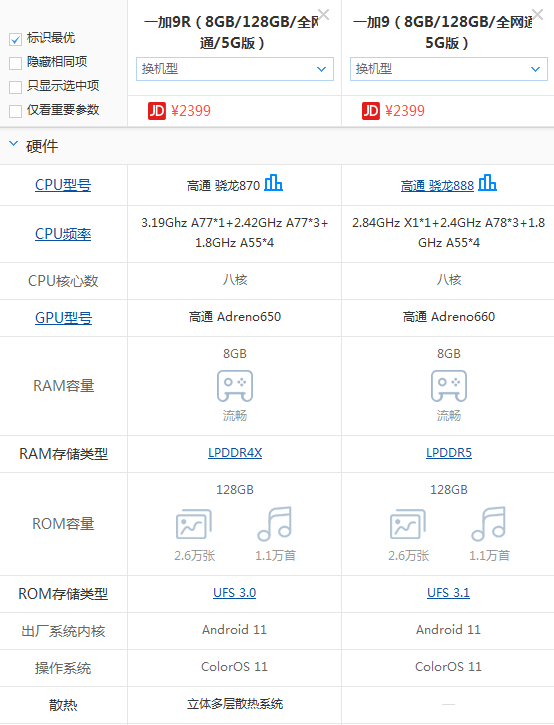
Task: Open 换机型 dropdown for 一加9
Action: coord(449,69)
